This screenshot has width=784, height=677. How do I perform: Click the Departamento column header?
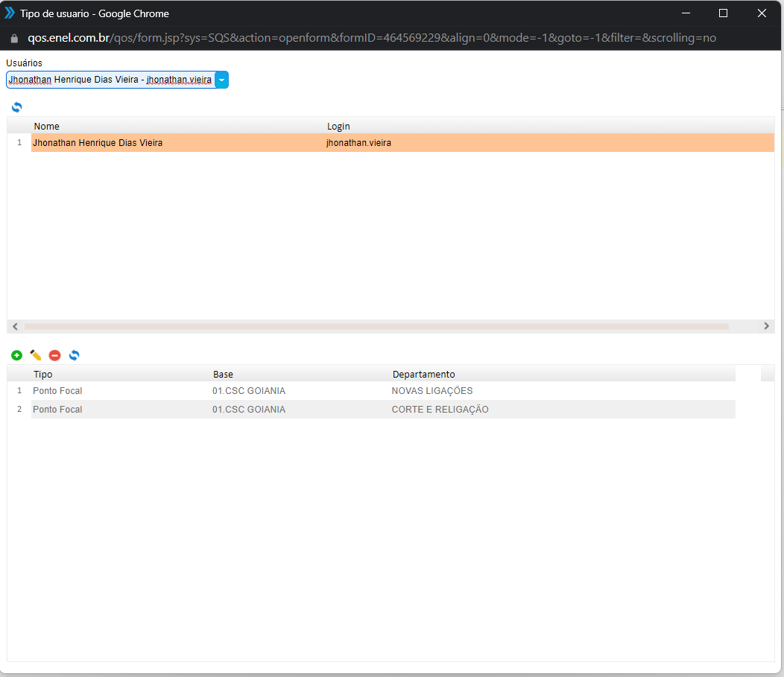click(x=423, y=374)
